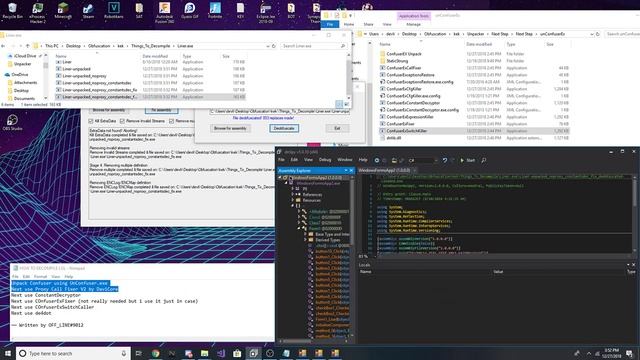The image size is (640, 360).
Task: Click the open file icon in dnSpy toolbar
Action: (394, 160)
